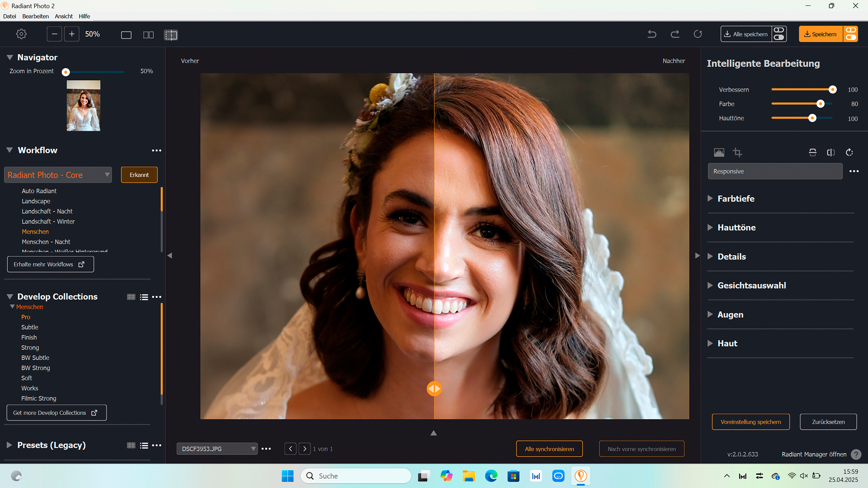Open the Radiant Photo - Core workflow dropdown
Image resolution: width=868 pixels, height=488 pixels.
pyautogui.click(x=58, y=175)
